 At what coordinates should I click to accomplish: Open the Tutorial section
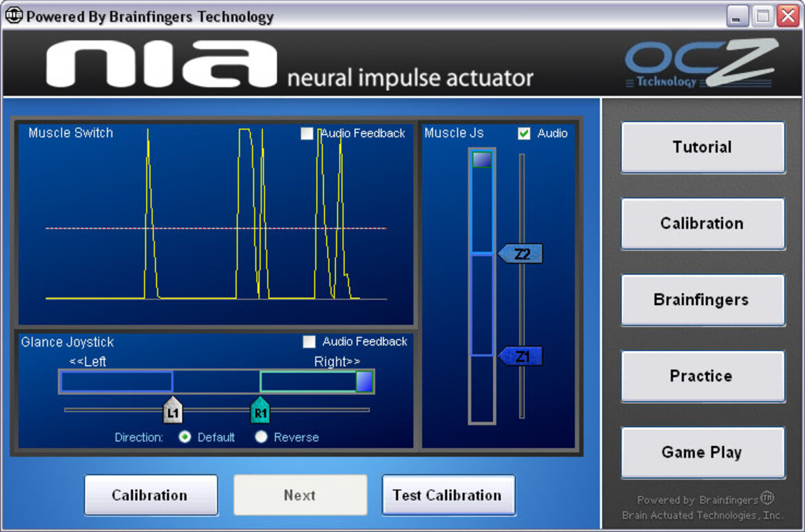click(x=702, y=147)
